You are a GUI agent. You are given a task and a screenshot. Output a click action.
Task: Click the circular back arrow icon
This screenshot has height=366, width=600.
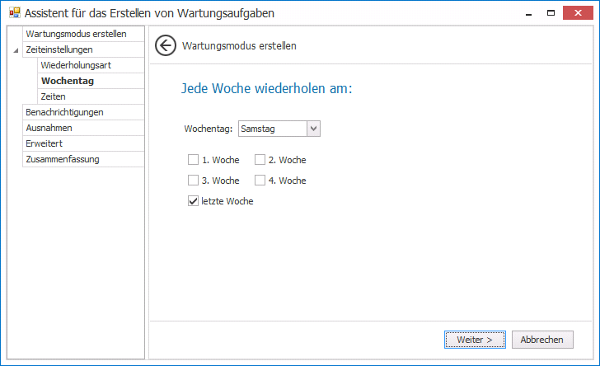tap(165, 46)
